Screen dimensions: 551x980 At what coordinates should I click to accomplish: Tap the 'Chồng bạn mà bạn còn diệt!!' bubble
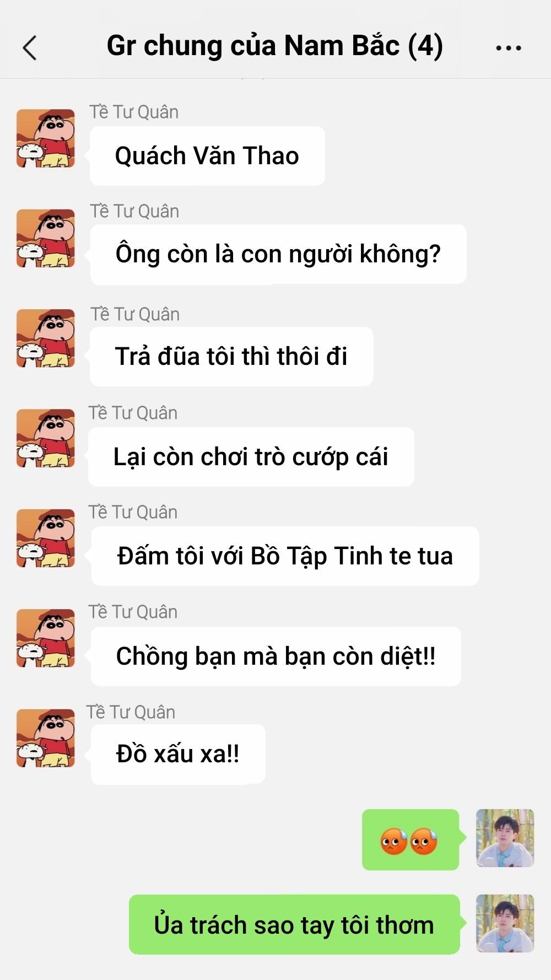pyautogui.click(x=275, y=656)
